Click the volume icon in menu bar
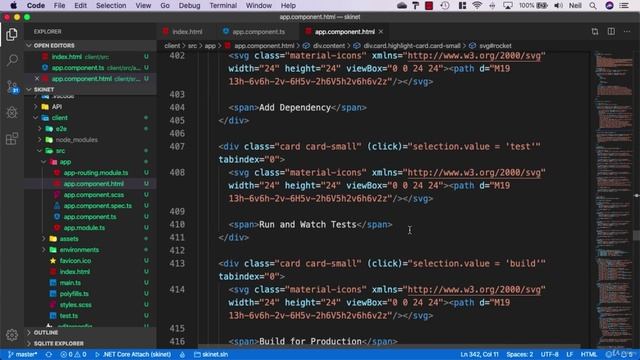This screenshot has width=640, height=360. [x=558, y=5]
